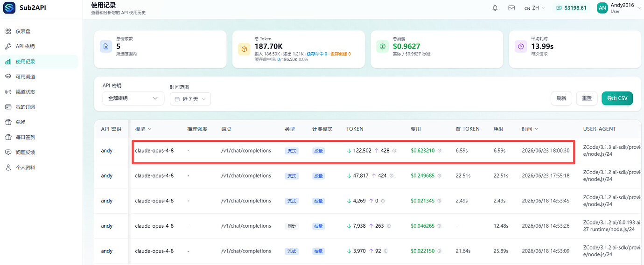
Task: Click the Sub2API logo icon
Action: 10,8
